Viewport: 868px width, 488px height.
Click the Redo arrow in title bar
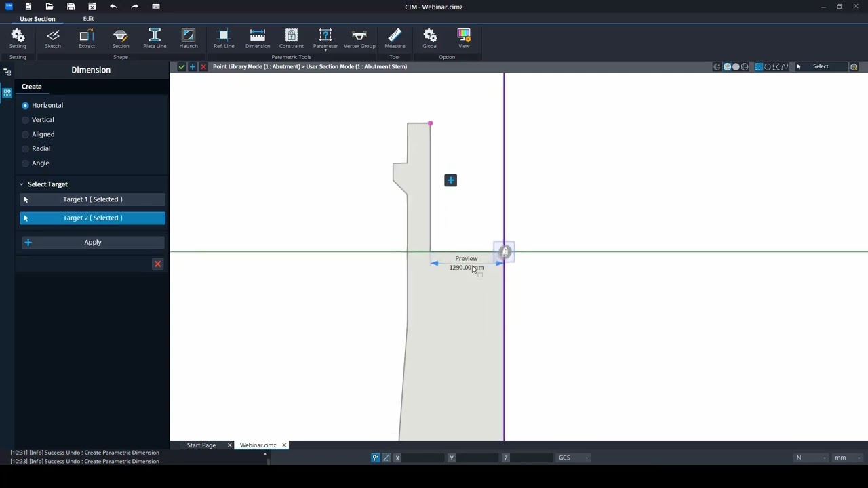tap(134, 7)
